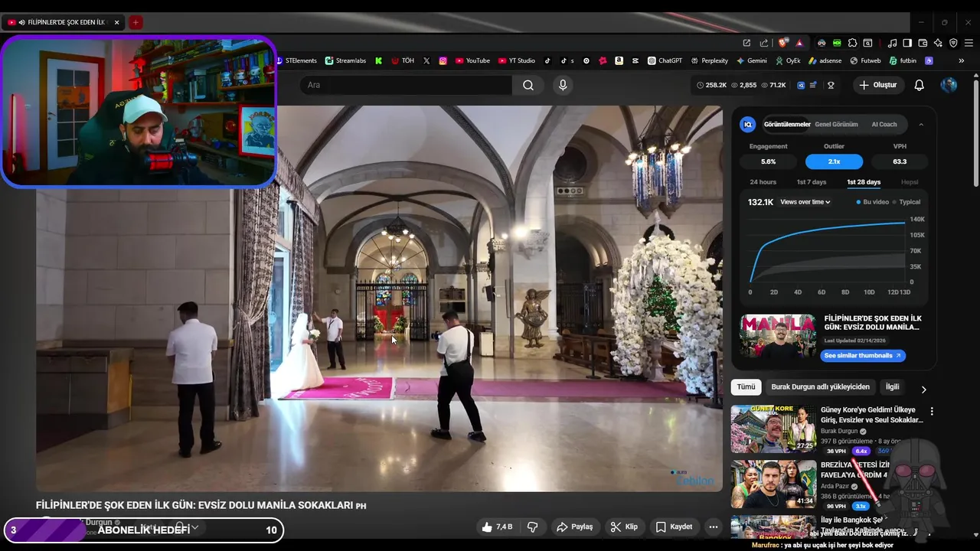Open the Güney Kore'ye Geldim video thumbnail
This screenshot has height=551, width=980.
point(773,429)
